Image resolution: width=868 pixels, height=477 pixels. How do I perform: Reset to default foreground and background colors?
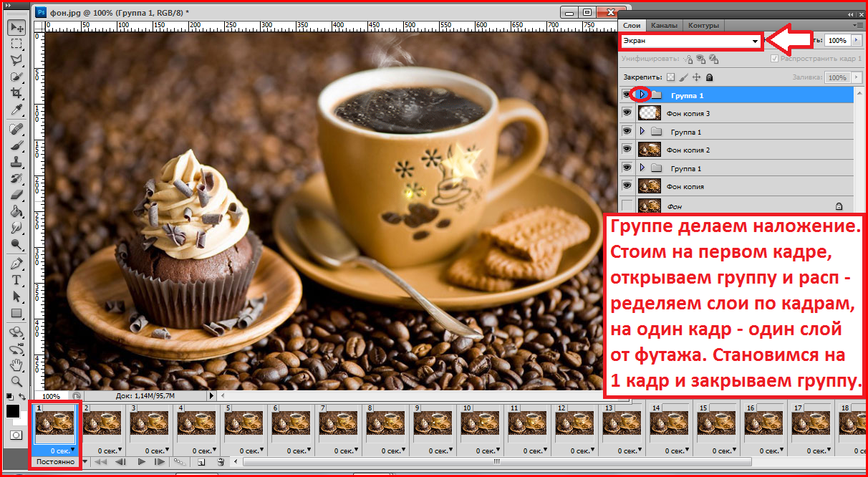[9, 396]
